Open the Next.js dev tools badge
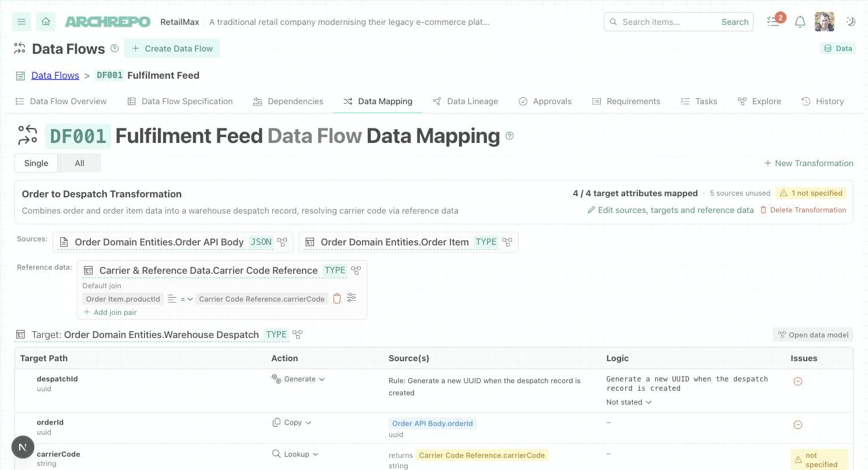Screen dimensions: 868x470 (x=23, y=447)
